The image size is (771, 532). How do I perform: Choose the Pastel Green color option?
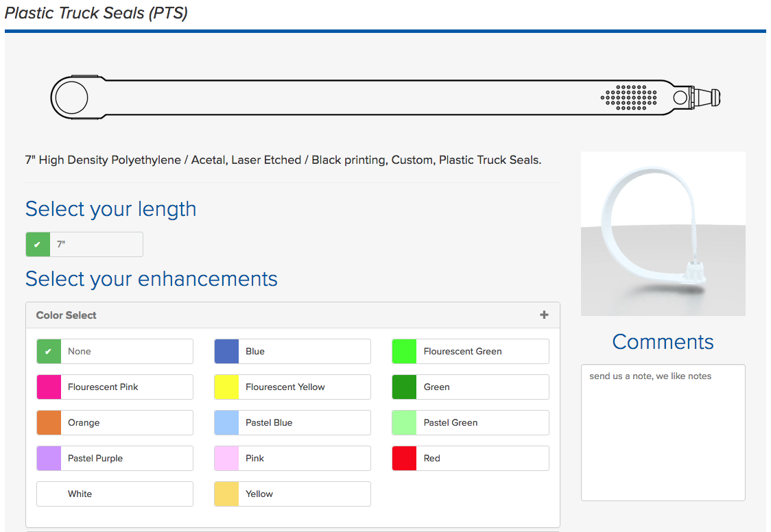pos(471,422)
